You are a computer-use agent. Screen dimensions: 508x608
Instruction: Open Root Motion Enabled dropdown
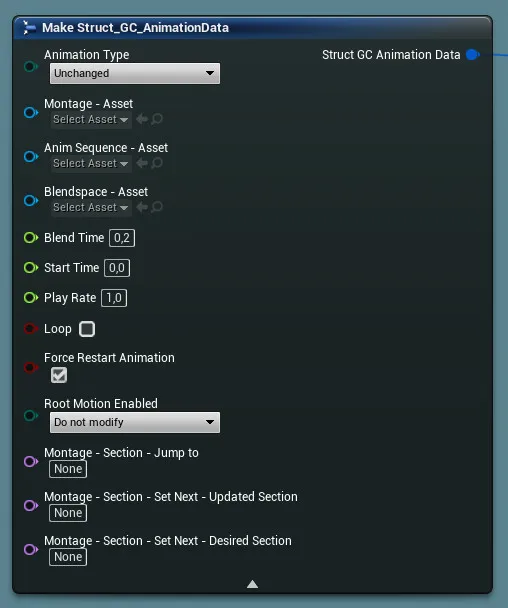tap(135, 422)
